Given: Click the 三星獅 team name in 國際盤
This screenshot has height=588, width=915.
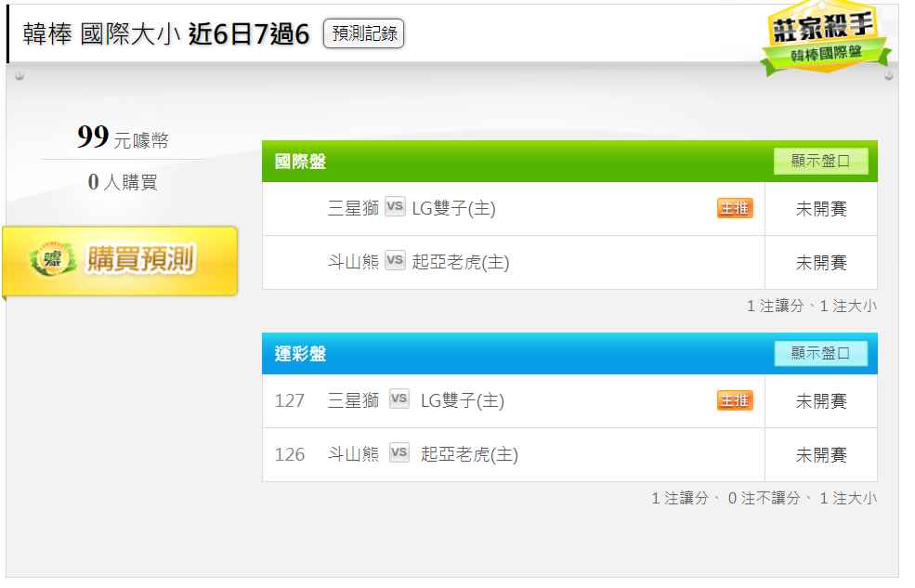Looking at the screenshot, I should click(x=353, y=208).
